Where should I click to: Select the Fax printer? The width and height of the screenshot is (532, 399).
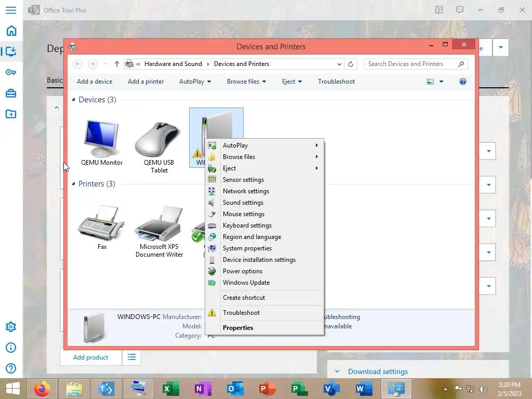pos(102,228)
